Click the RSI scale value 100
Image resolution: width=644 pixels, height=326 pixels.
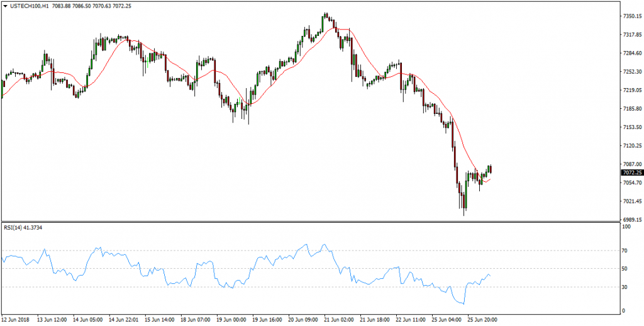(x=626, y=226)
